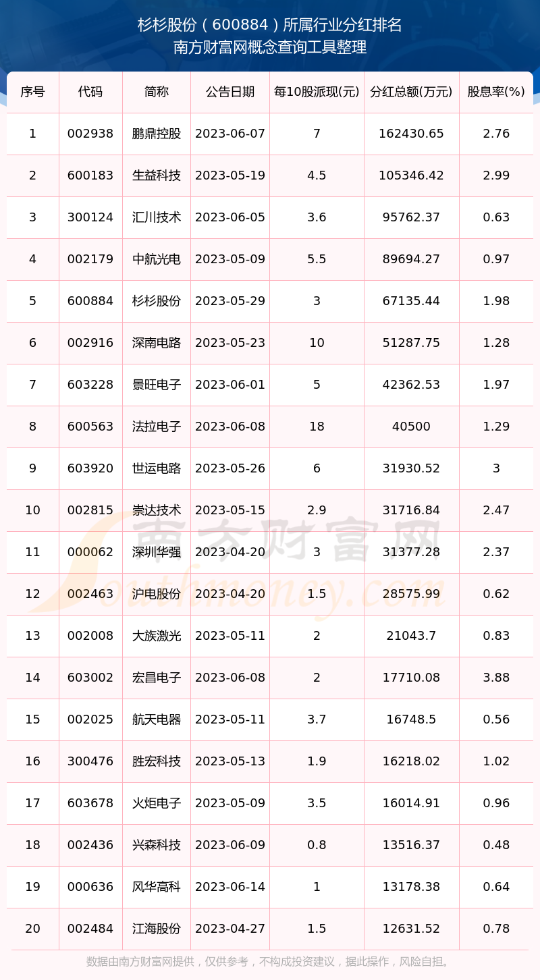The image size is (540, 980).
Task: Select dividend total 21043.7
Action: (x=411, y=636)
